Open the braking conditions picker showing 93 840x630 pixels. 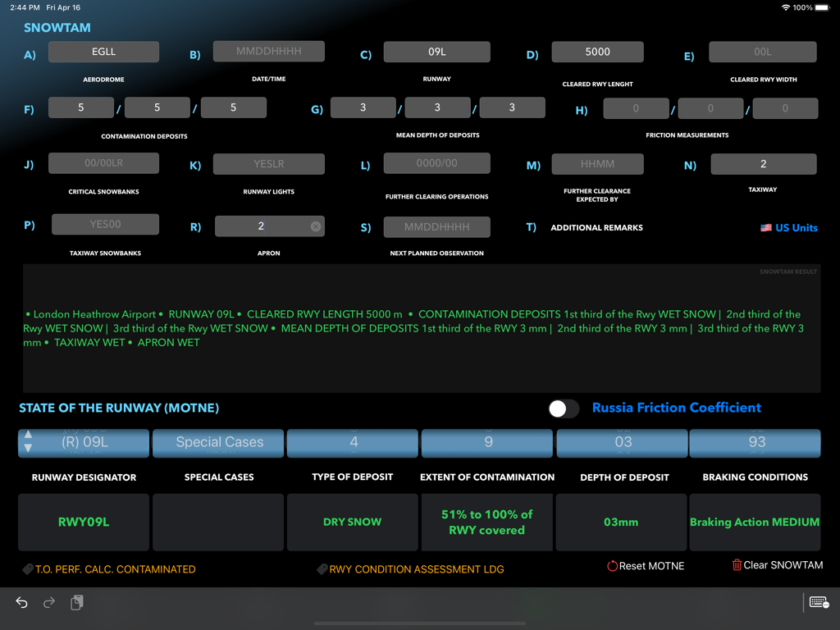[755, 442]
